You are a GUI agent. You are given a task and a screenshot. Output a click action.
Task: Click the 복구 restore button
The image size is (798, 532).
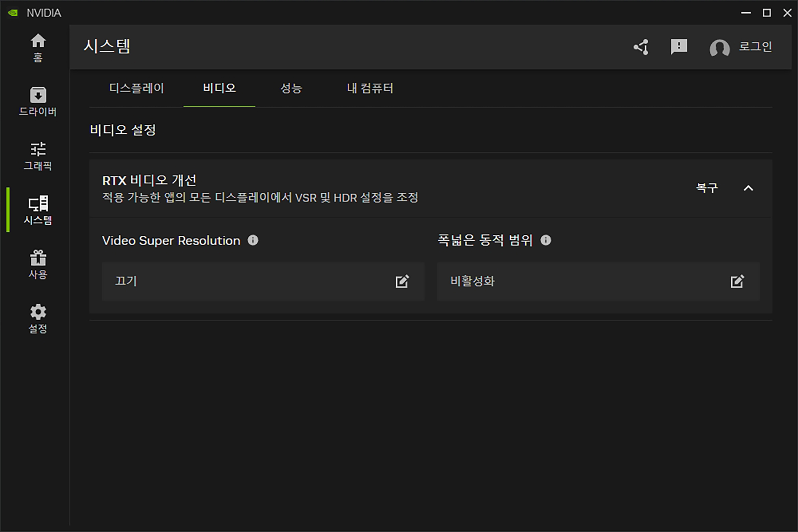(x=707, y=188)
